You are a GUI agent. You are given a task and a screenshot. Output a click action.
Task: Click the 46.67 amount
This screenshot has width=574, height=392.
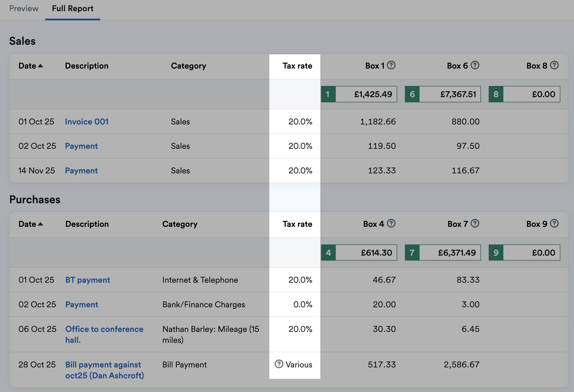point(384,280)
